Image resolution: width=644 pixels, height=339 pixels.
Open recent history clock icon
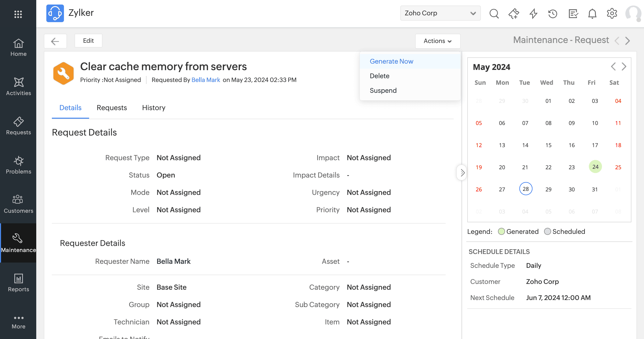click(553, 13)
